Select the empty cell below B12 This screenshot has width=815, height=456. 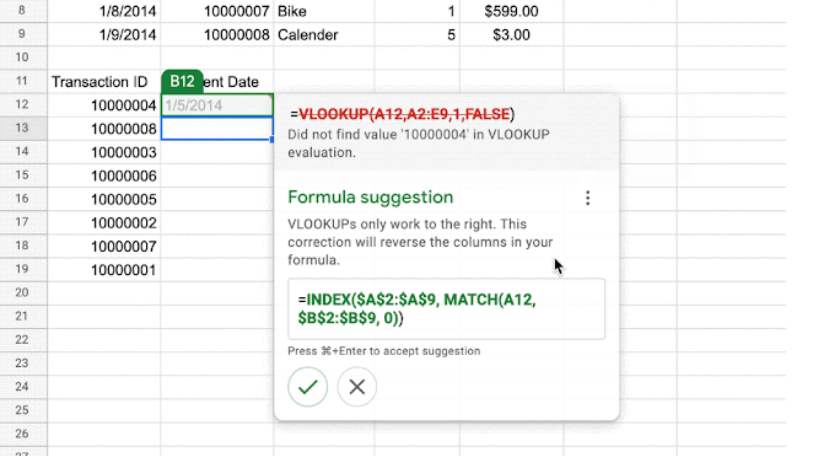point(216,129)
